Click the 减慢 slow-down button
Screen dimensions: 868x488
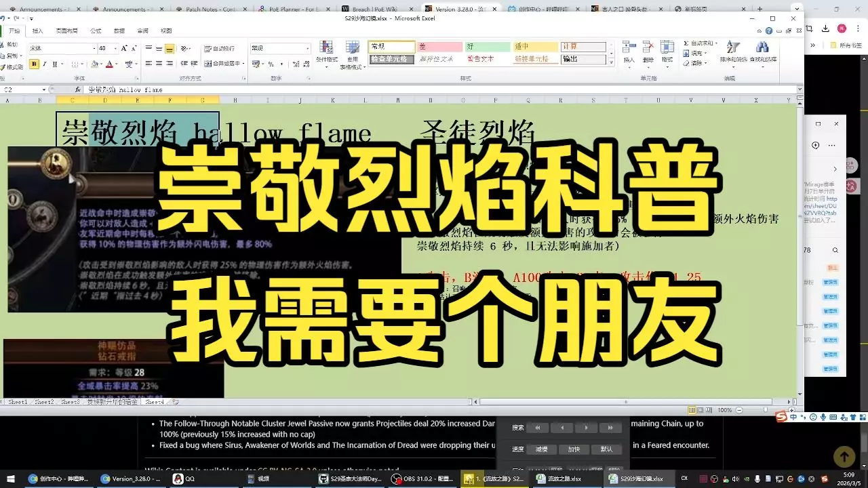tap(541, 449)
